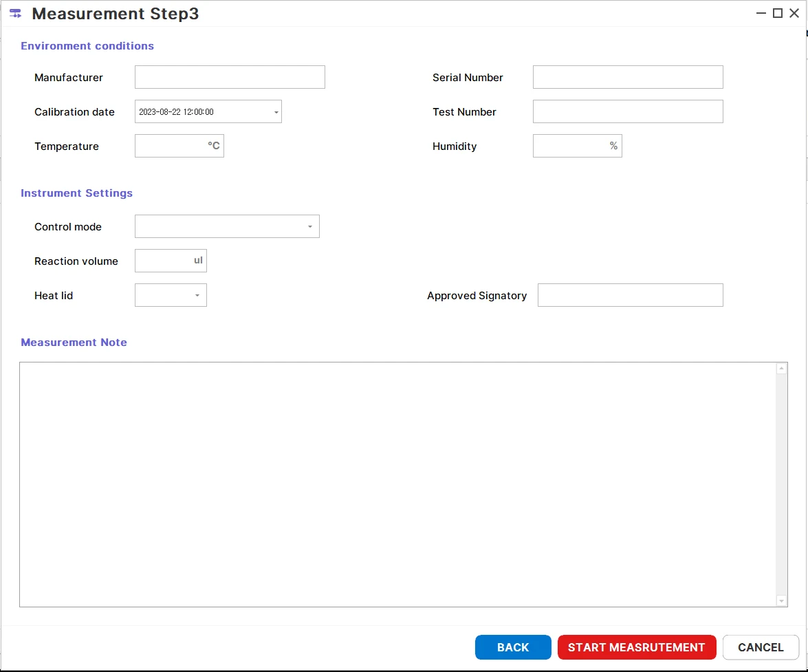Click the Manufacturer input field
Screen dimensions: 808x672
[230, 77]
